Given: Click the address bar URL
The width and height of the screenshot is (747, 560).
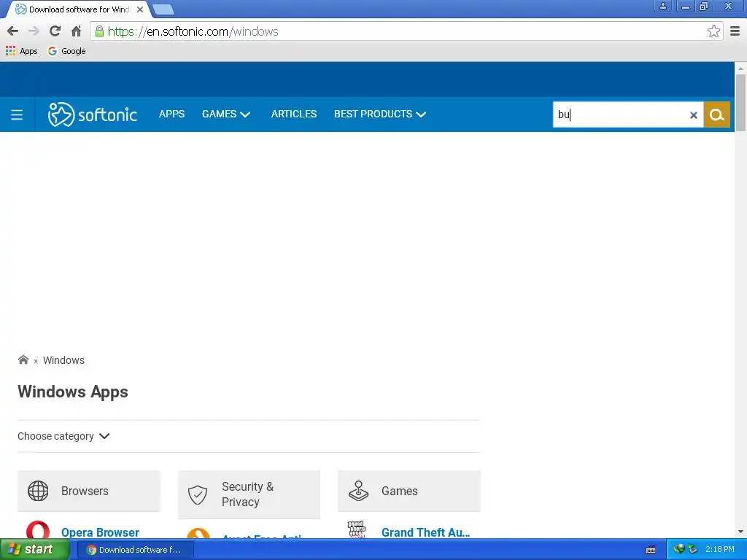Looking at the screenshot, I should tap(193, 31).
